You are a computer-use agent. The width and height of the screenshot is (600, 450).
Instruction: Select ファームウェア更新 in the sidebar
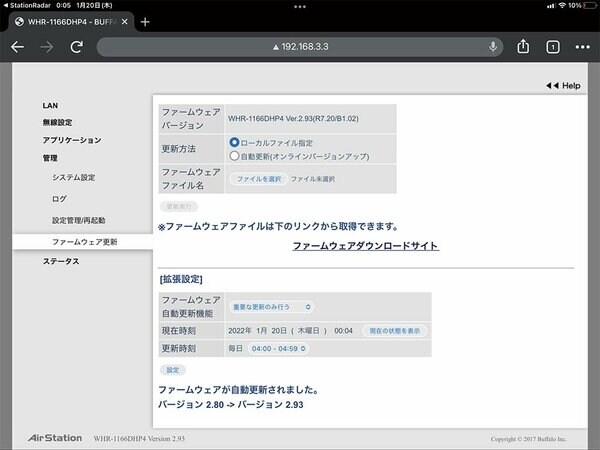85,242
